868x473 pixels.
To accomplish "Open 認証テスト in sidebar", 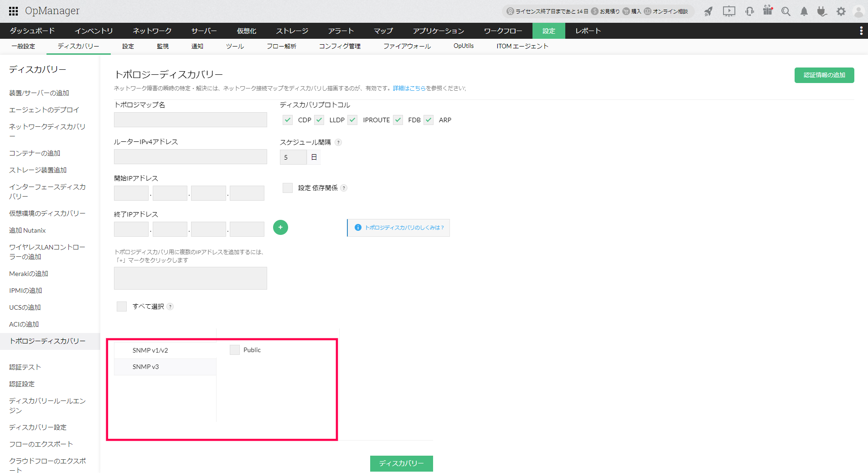I will tap(25, 367).
